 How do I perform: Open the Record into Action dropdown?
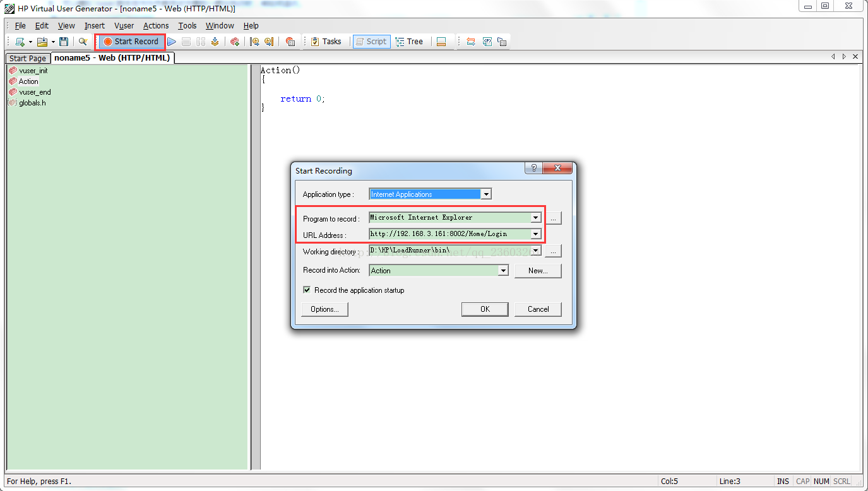click(503, 271)
